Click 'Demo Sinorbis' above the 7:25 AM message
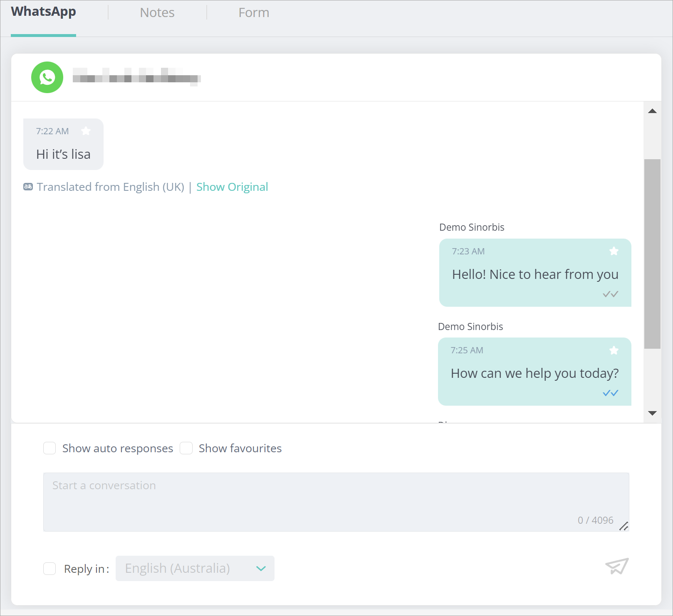Screen dimensions: 673x616 click(470, 327)
